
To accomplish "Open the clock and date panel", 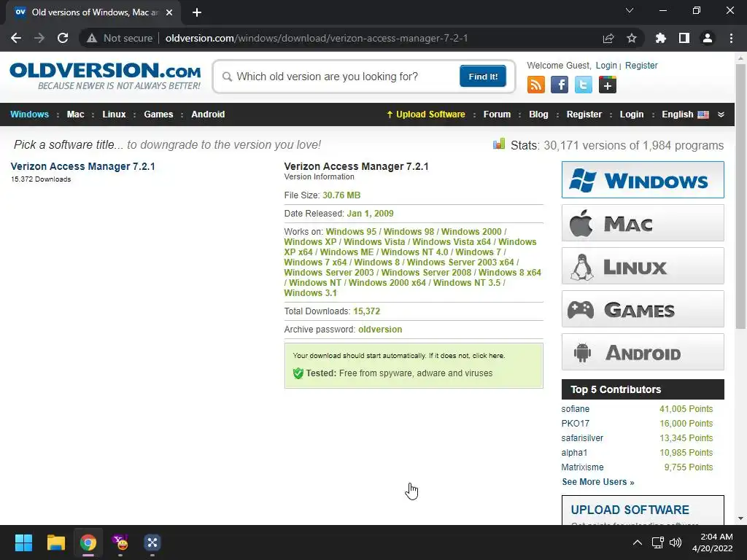I will (712, 542).
